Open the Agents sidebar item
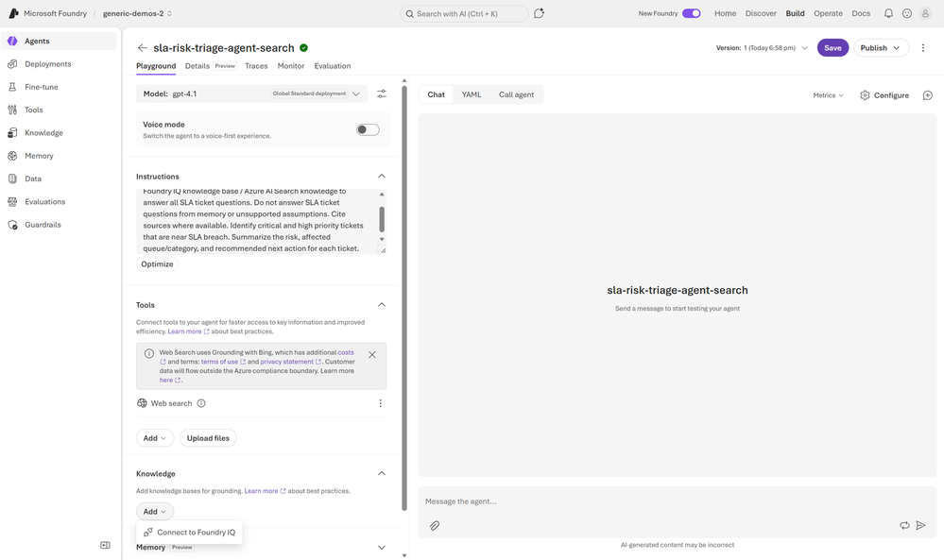 pos(59,41)
